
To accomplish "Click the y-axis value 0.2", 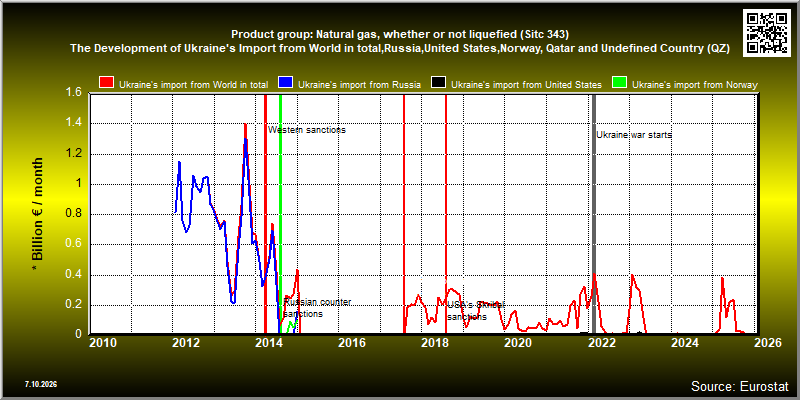I will pyautogui.click(x=74, y=305).
